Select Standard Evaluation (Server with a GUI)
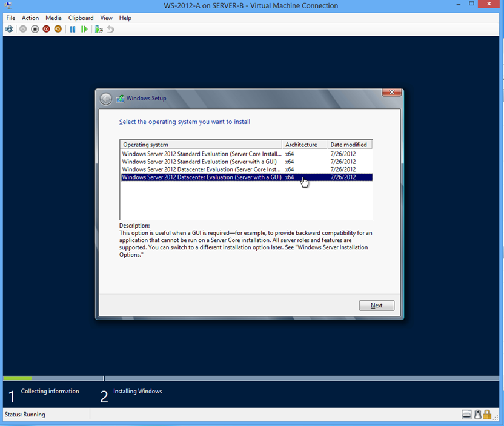Image resolution: width=504 pixels, height=426 pixels. [247, 162]
